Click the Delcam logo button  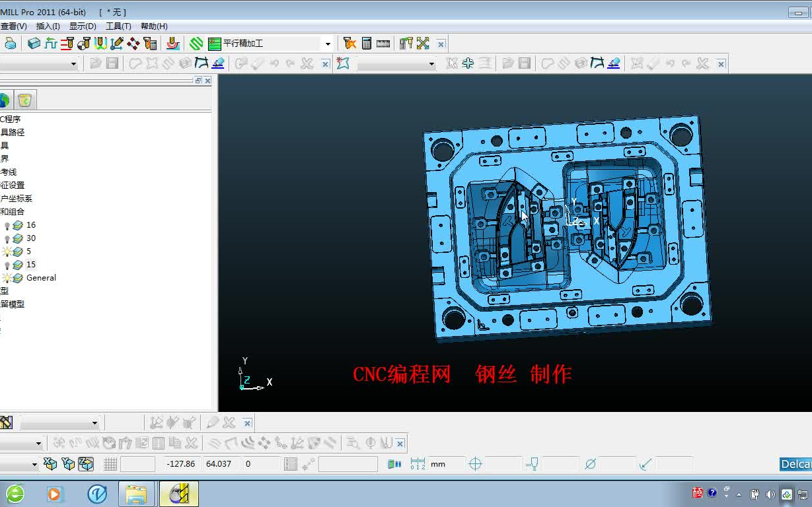[x=795, y=464]
